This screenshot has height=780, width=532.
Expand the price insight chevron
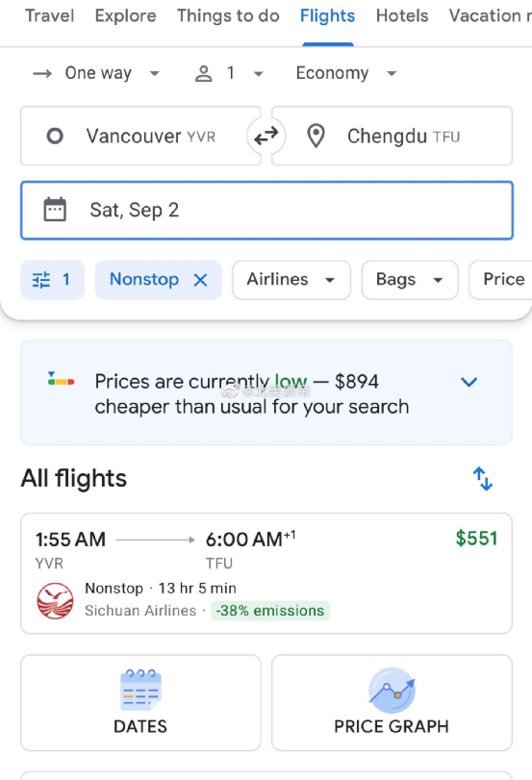point(469,382)
